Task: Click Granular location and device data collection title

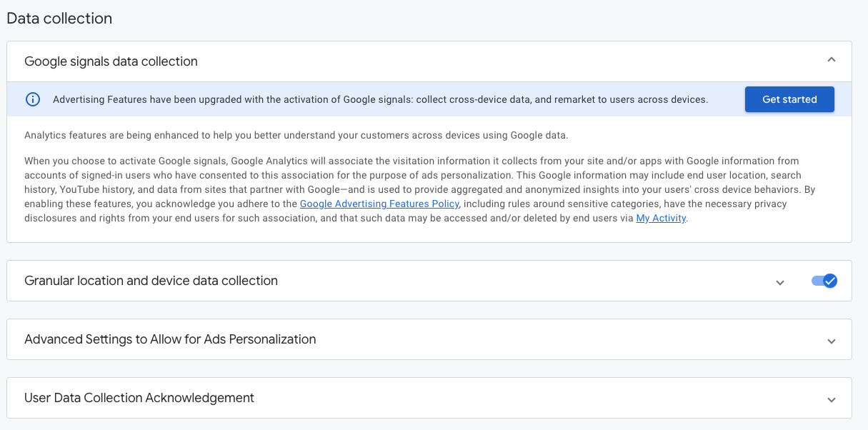Action: 151,281
